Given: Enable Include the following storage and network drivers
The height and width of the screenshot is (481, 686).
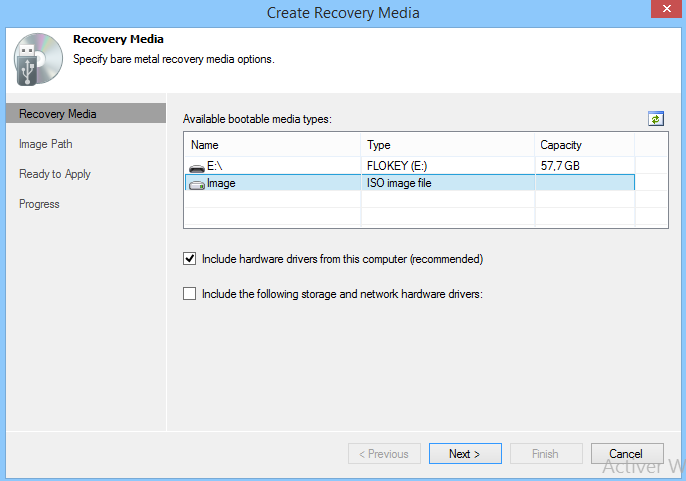Looking at the screenshot, I should [x=189, y=293].
